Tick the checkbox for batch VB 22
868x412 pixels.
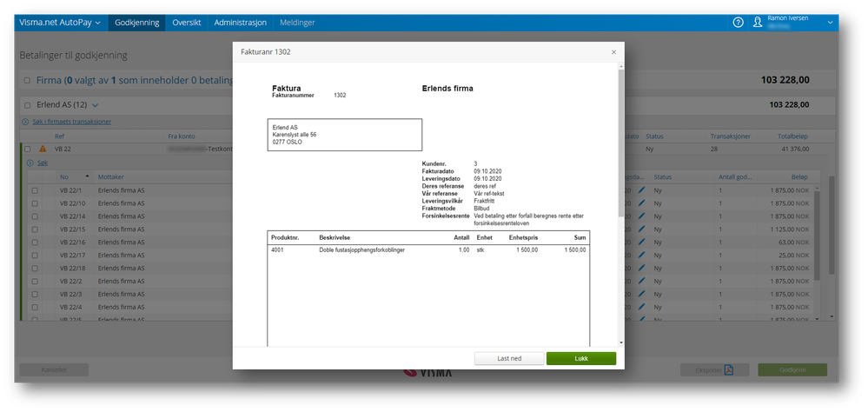(27, 149)
